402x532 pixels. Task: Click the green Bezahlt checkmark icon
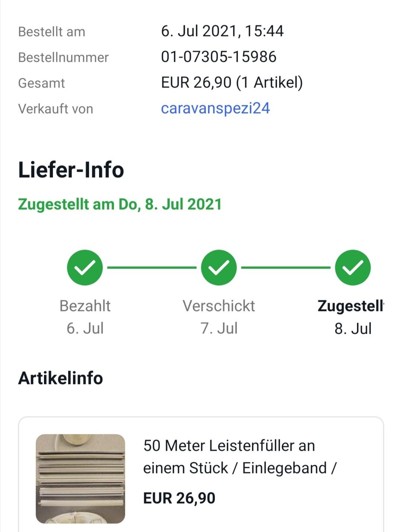coord(85,267)
